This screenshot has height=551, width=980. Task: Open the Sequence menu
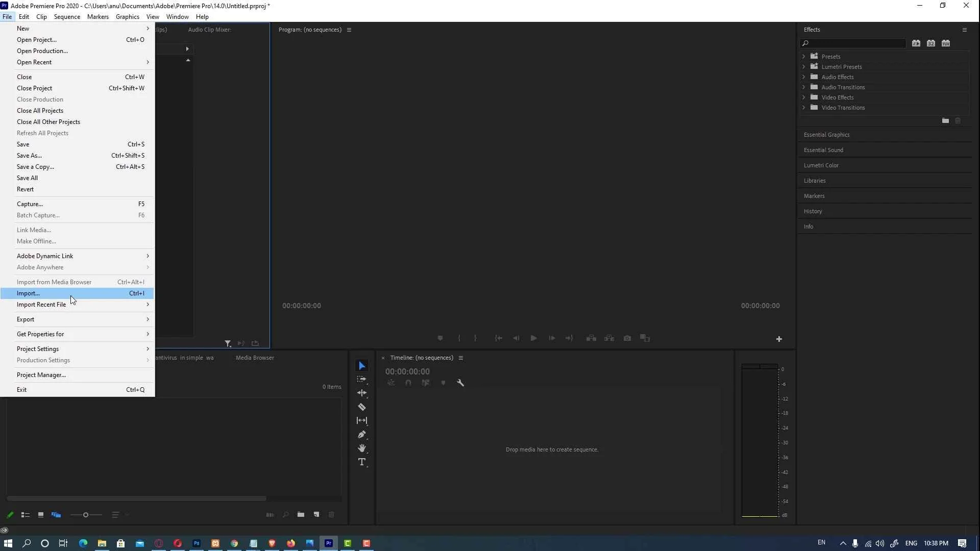pyautogui.click(x=67, y=17)
